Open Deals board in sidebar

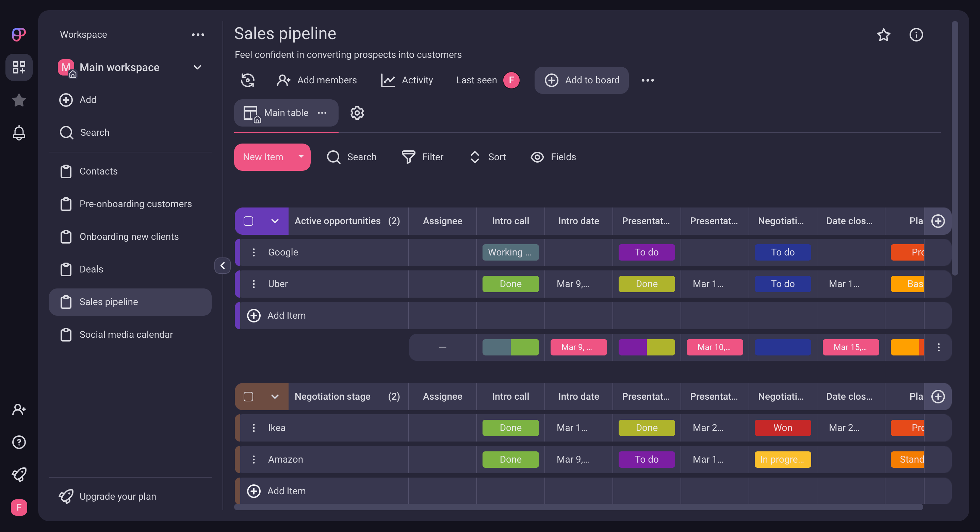tap(91, 269)
